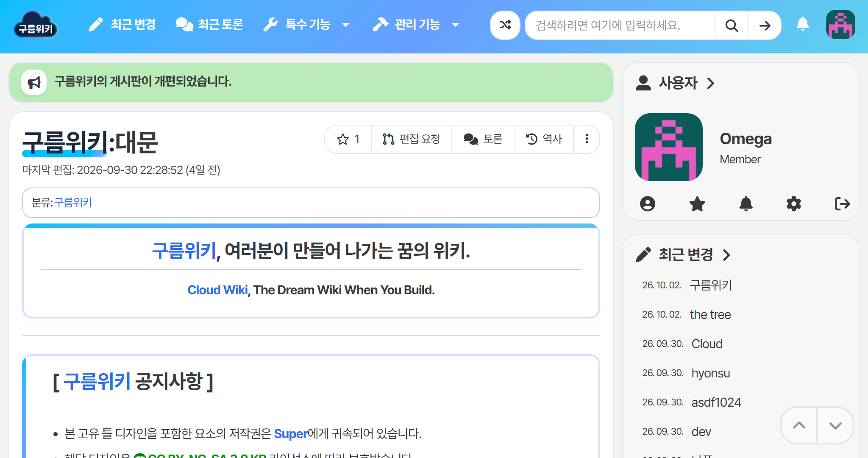Open the three-dot more options menu
The image size is (868, 458).
click(x=587, y=139)
